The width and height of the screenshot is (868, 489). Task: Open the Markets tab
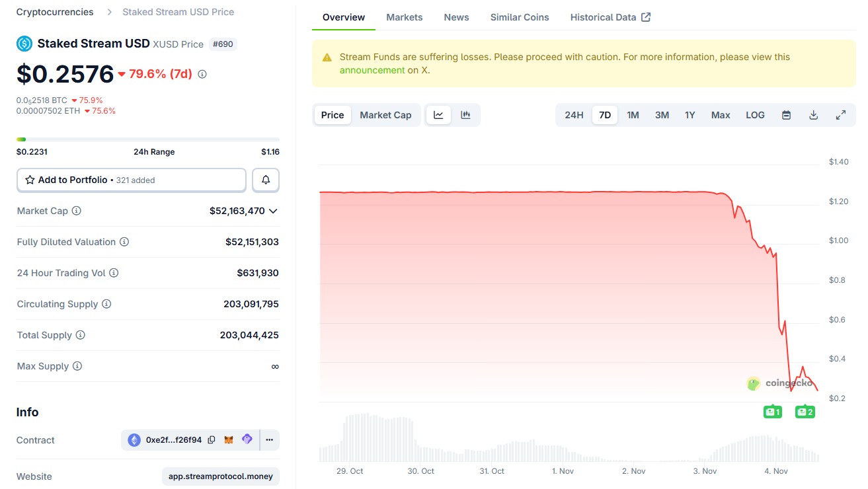(x=404, y=17)
